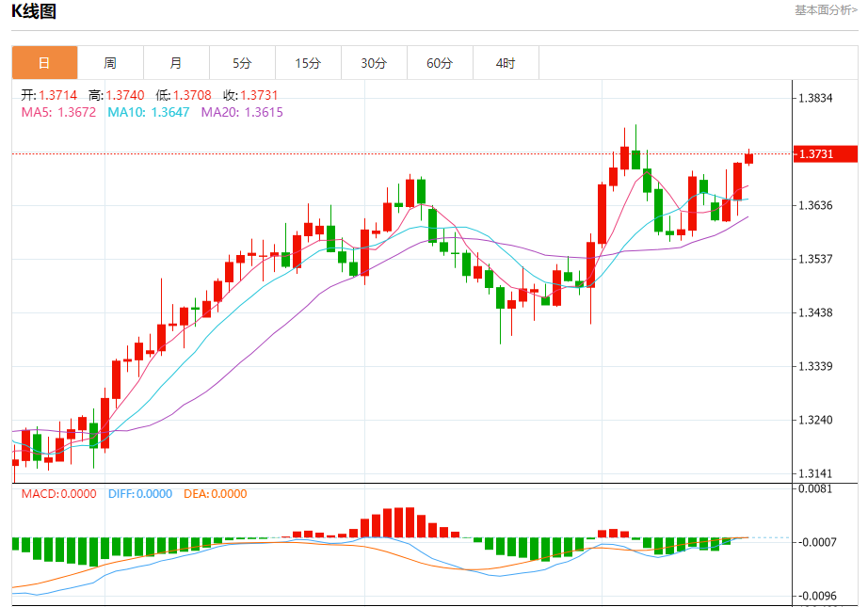868x607 pixels.
Task: Click the DEA:0.0000 indicator label
Action: [216, 493]
